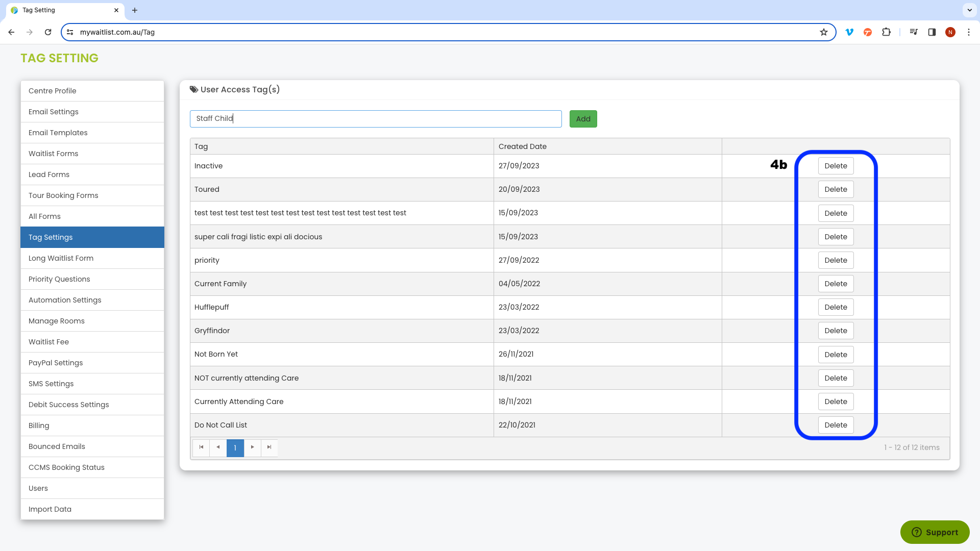Open a new browser tab
Screen dimensions: 980x551
pyautogui.click(x=135, y=10)
